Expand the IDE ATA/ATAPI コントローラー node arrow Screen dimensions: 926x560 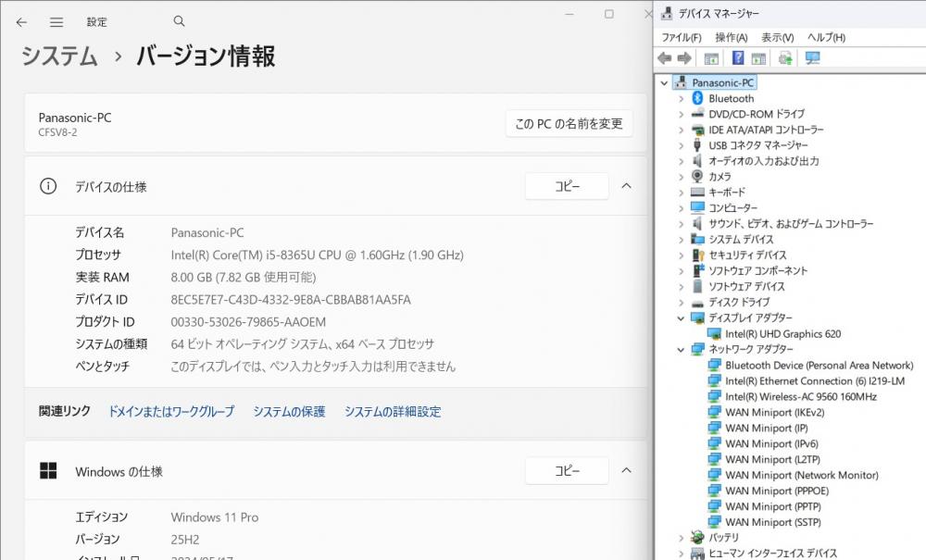(681, 130)
